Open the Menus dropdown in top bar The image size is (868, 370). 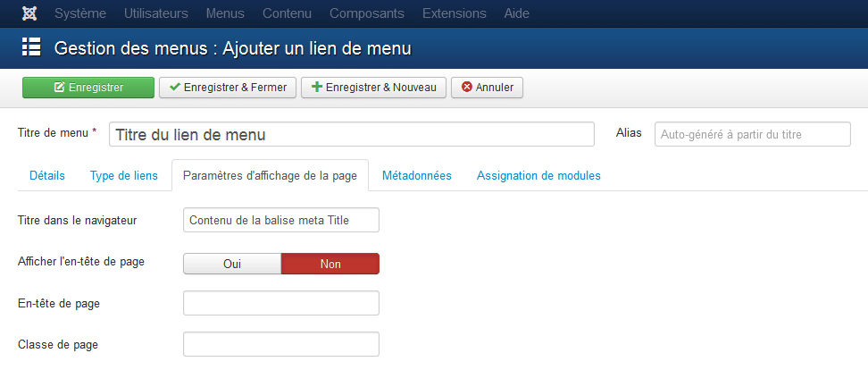point(224,13)
